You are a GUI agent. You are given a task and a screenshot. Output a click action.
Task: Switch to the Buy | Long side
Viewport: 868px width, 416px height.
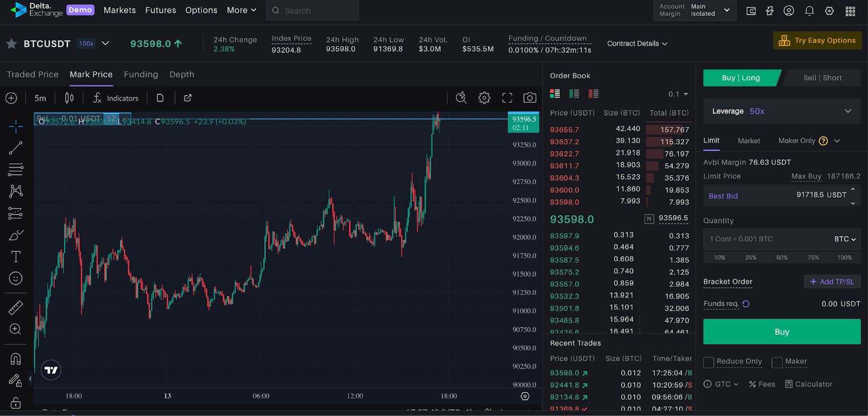741,78
